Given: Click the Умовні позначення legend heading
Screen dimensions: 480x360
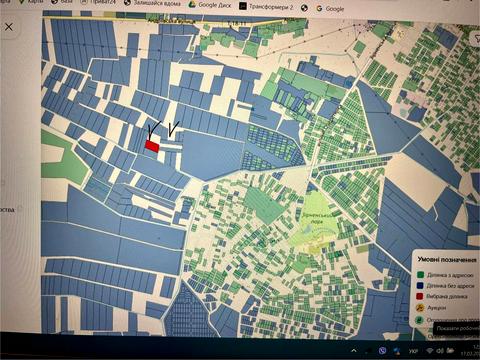Looking at the screenshot, I should [447, 260].
